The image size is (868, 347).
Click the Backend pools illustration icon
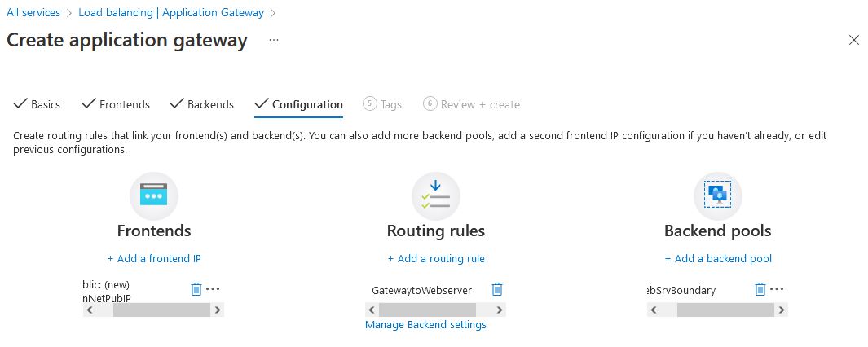pos(717,195)
